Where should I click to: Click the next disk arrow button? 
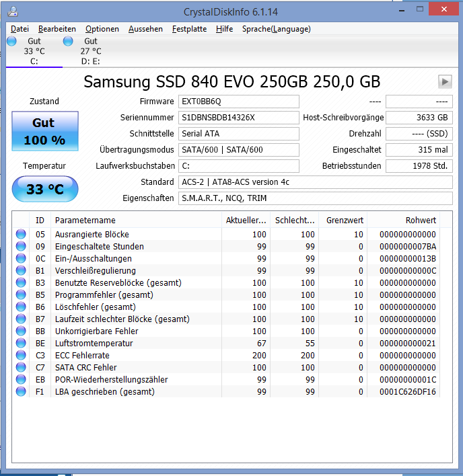pos(445,81)
